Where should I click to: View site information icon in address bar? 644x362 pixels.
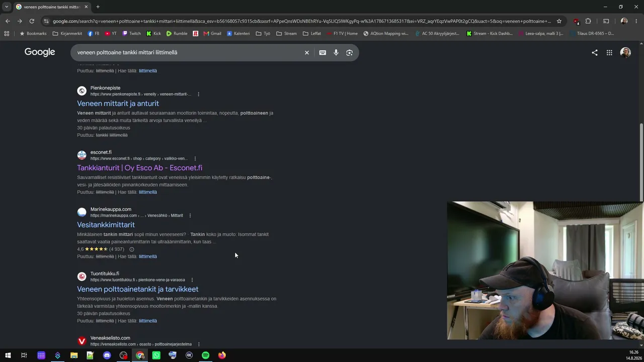[46, 21]
